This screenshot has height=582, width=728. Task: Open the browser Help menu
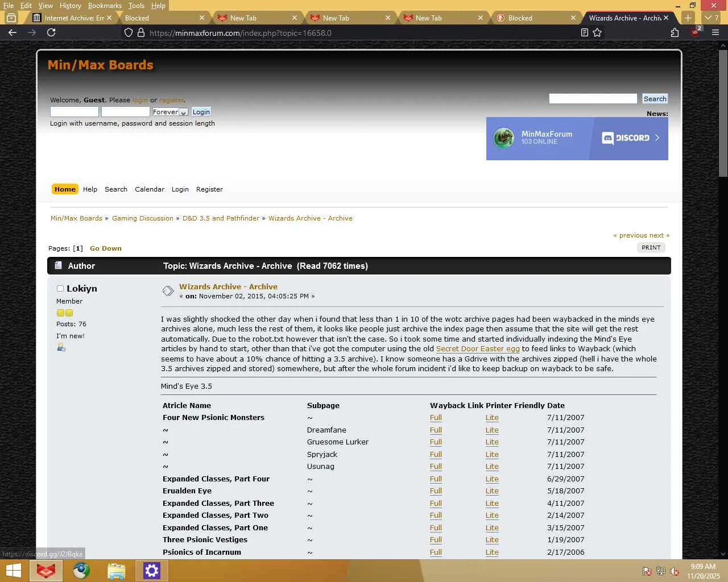[158, 5]
